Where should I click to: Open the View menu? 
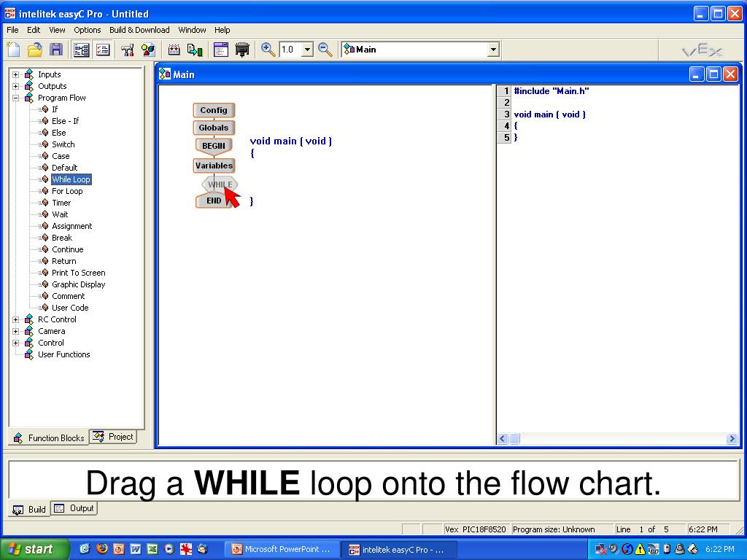coord(57,29)
